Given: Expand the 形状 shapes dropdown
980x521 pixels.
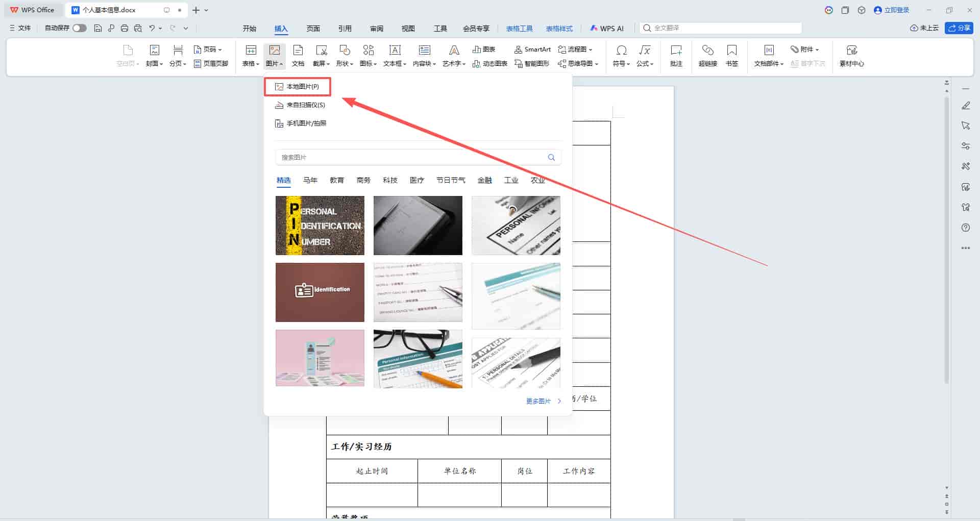Looking at the screenshot, I should click(x=345, y=56).
